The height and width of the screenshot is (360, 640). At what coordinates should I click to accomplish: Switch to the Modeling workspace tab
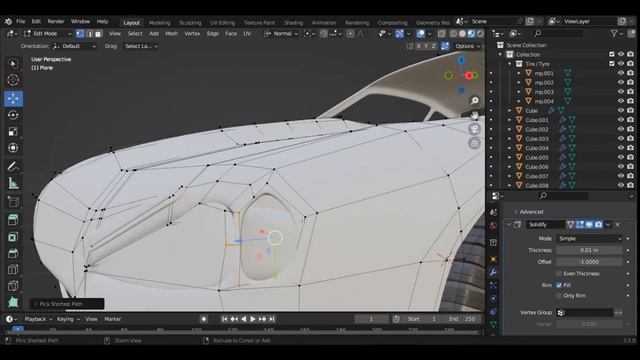point(159,22)
